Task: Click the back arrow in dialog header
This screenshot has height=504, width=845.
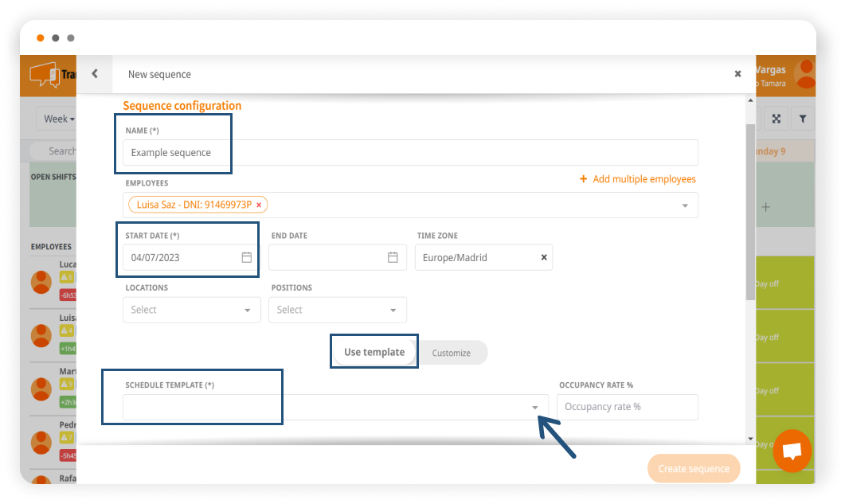Action: point(95,74)
